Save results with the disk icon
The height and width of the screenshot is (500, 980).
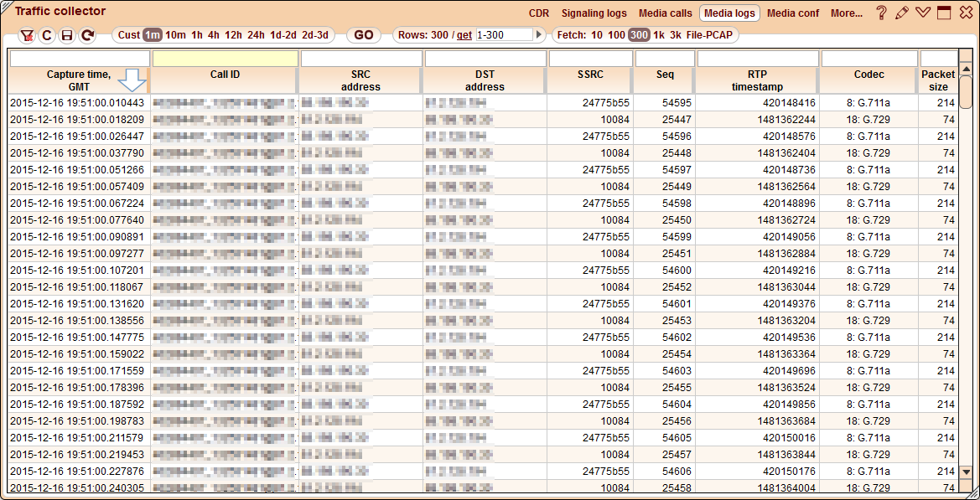[x=67, y=35]
